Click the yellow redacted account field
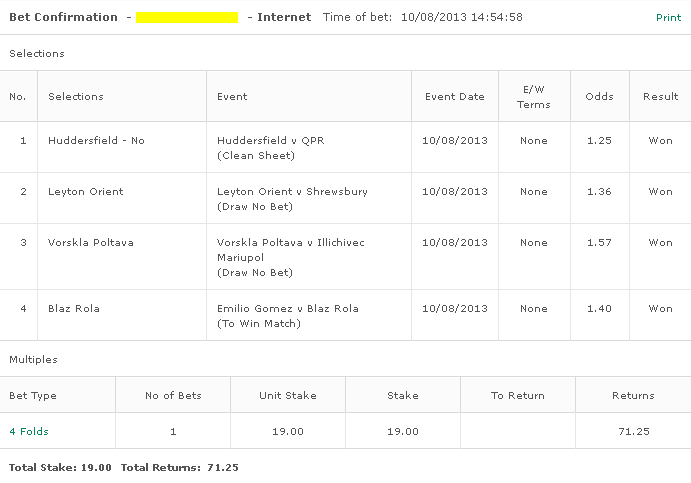Screen dimensions: 691x483 point(187,18)
